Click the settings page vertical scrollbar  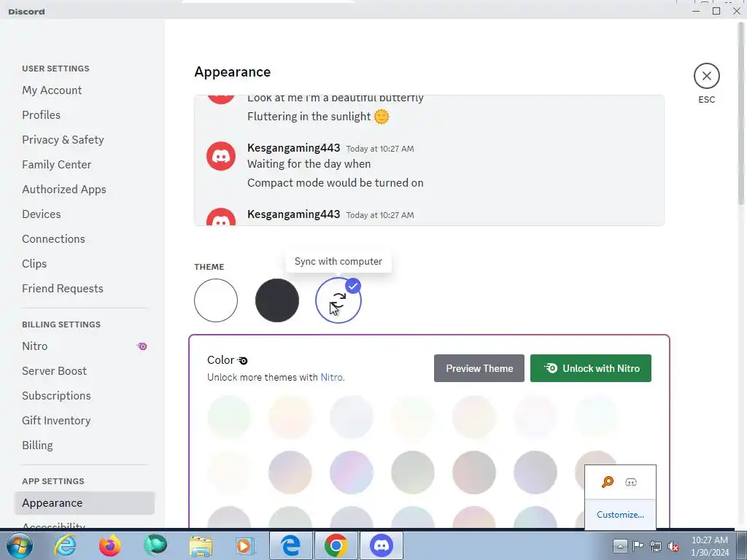pos(741,113)
